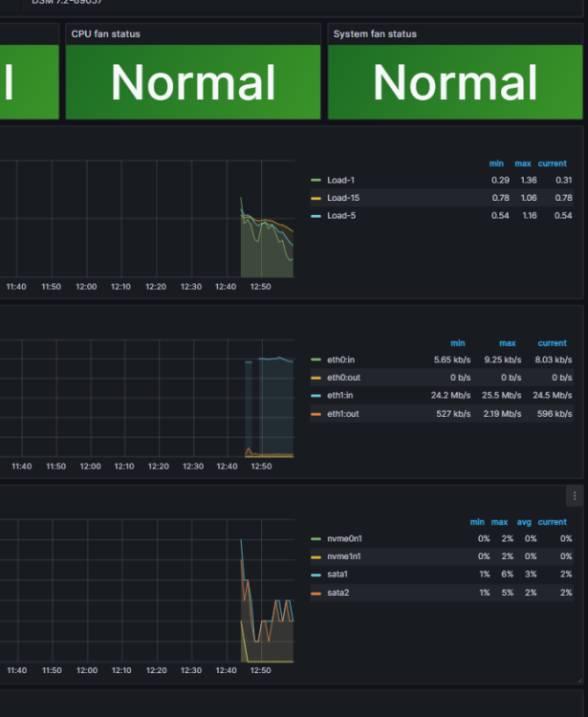Sort disk legend by avg column

tap(524, 522)
